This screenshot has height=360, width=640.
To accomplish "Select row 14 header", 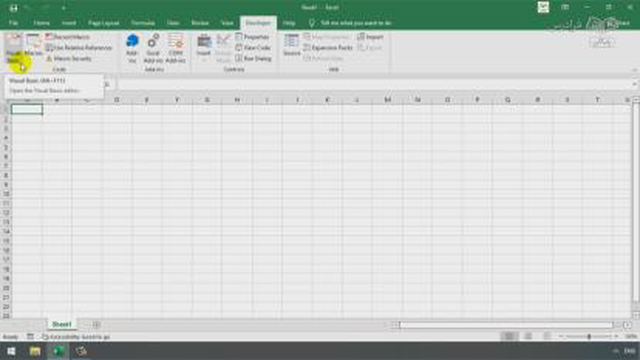I will [x=6, y=231].
